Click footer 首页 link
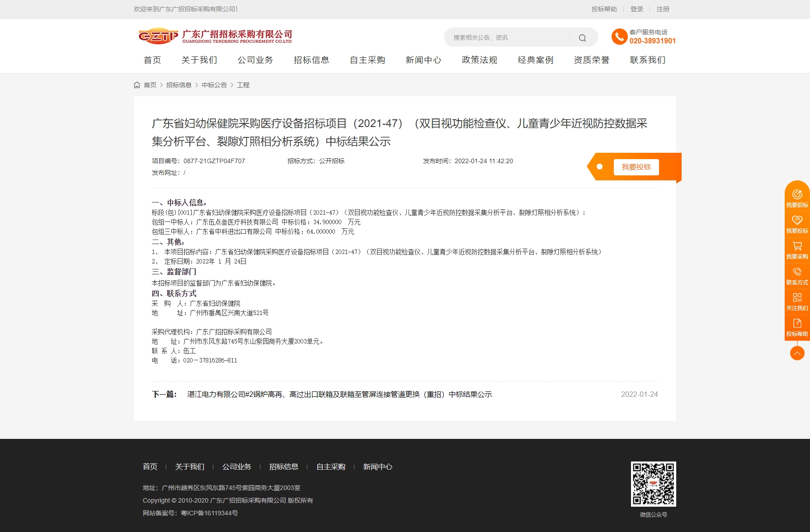Screen dimensions: 810x532 click(150, 467)
